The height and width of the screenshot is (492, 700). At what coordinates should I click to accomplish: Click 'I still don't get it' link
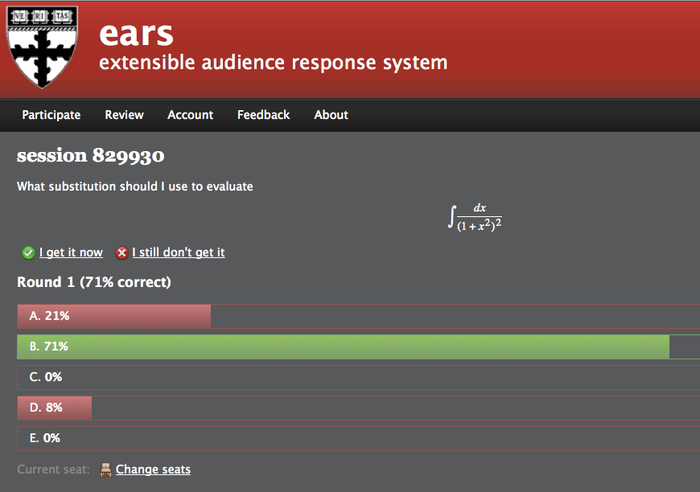tap(178, 253)
